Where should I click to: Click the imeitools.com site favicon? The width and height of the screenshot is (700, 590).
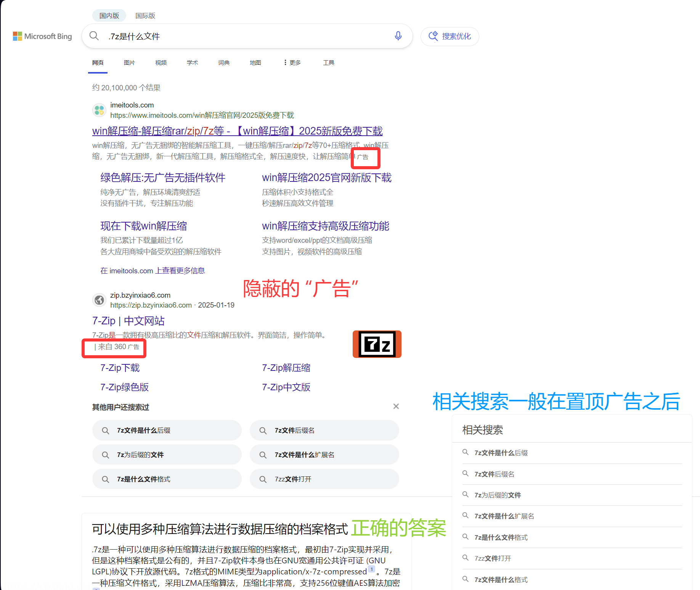pyautogui.click(x=99, y=110)
